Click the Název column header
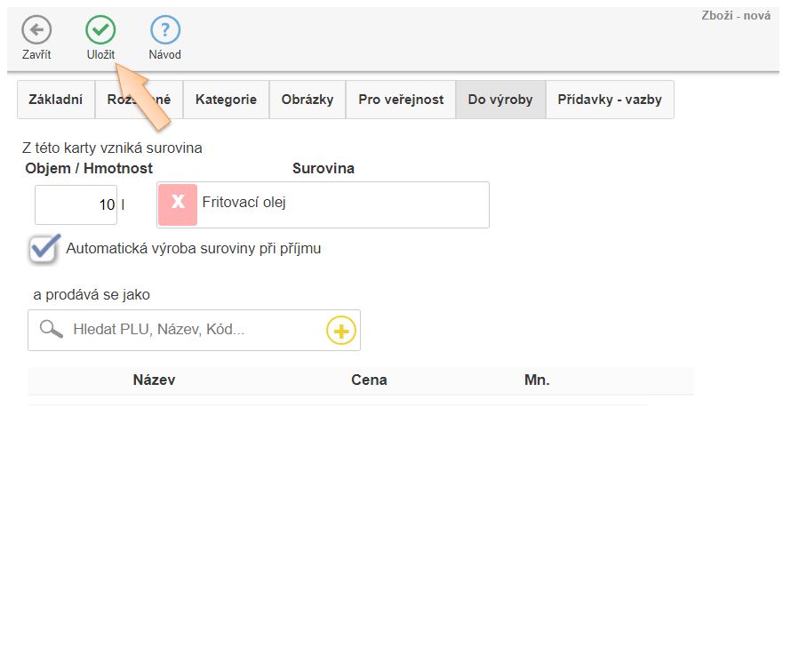The image size is (791, 672). click(154, 380)
